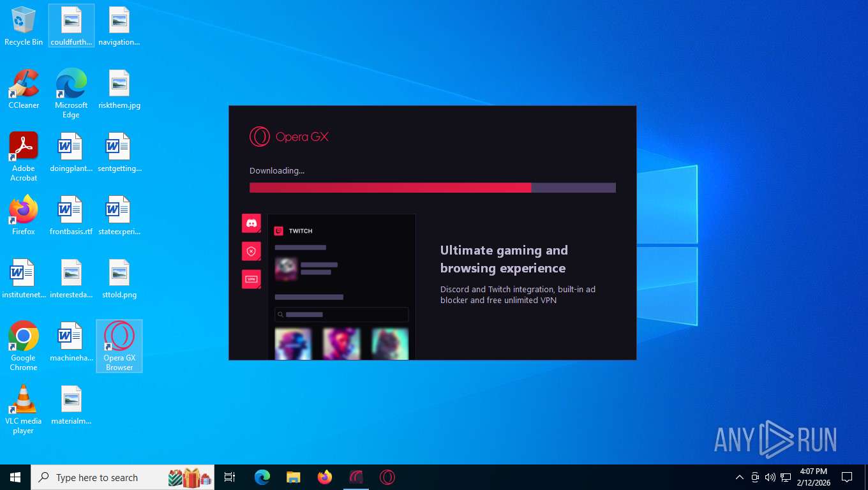The width and height of the screenshot is (868, 490).
Task: Launch Firefox from the taskbar
Action: (x=325, y=477)
